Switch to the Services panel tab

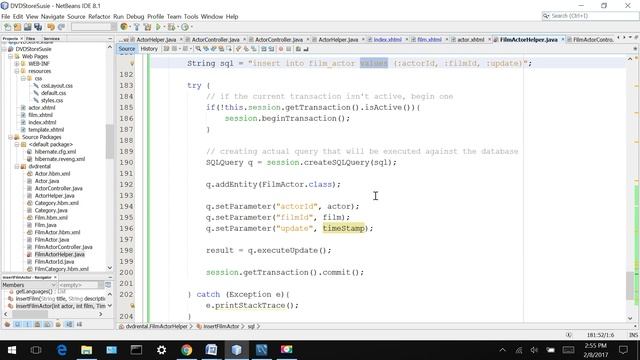click(51, 38)
